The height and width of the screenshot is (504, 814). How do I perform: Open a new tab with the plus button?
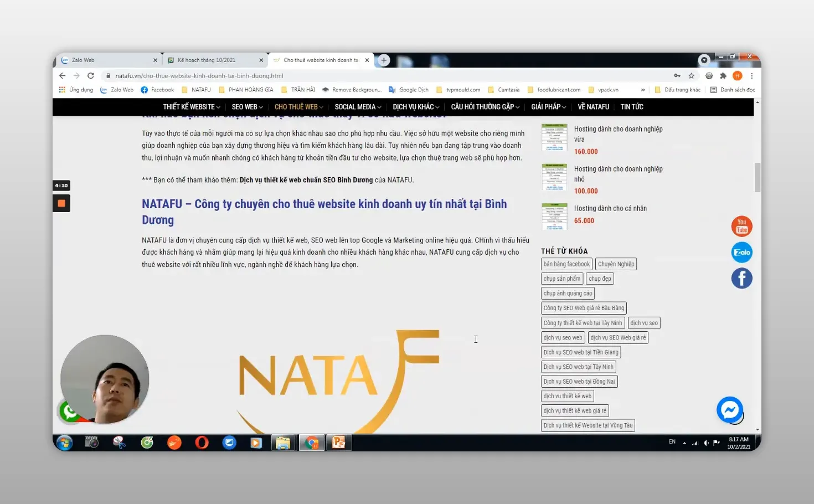click(384, 60)
